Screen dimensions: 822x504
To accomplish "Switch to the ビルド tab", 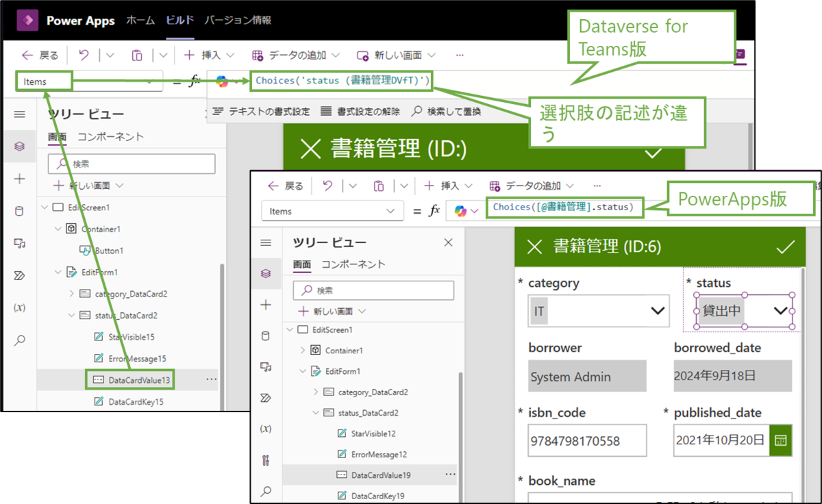I will point(180,20).
